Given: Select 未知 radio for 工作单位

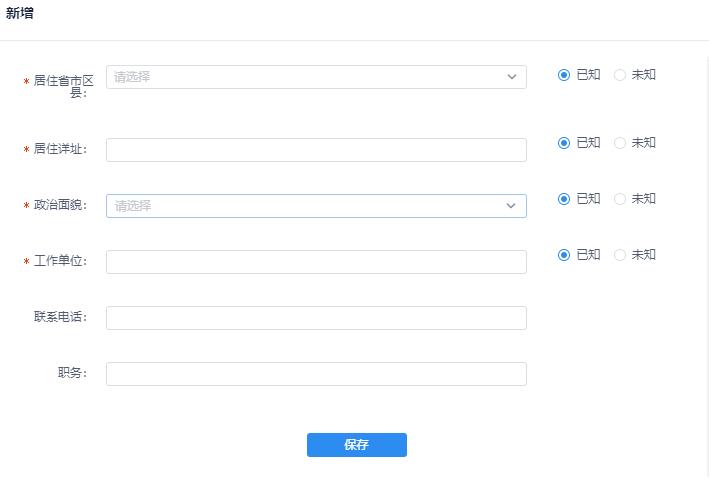Looking at the screenshot, I should pos(620,255).
